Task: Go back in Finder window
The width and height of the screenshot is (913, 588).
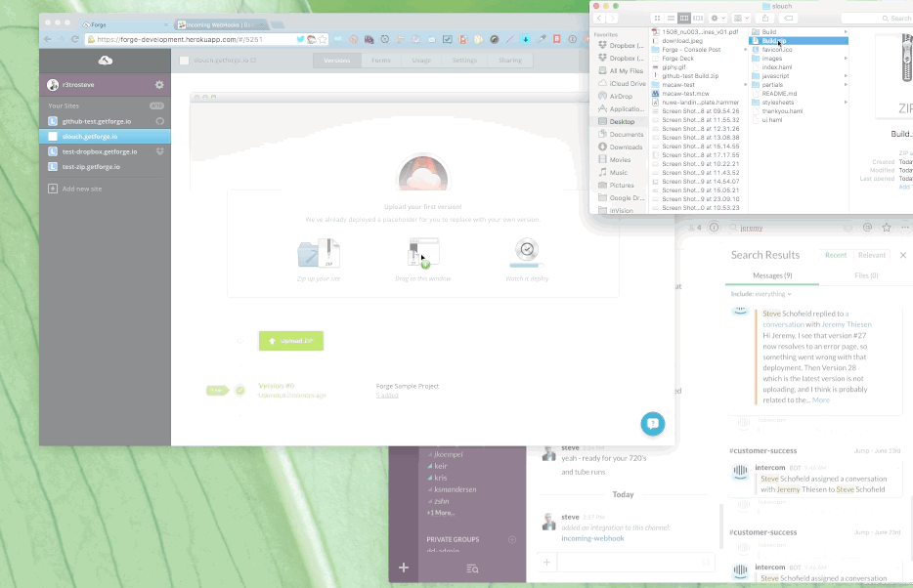Action: pyautogui.click(x=599, y=18)
